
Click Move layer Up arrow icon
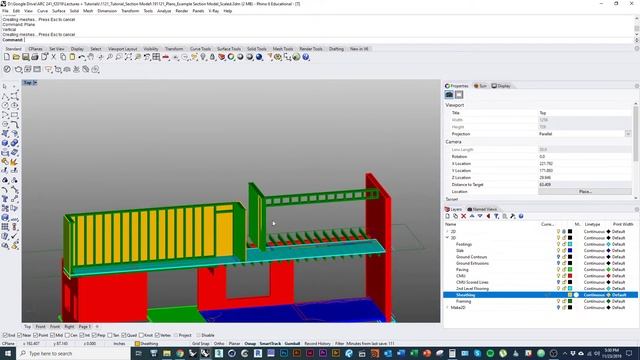[x=472, y=216]
